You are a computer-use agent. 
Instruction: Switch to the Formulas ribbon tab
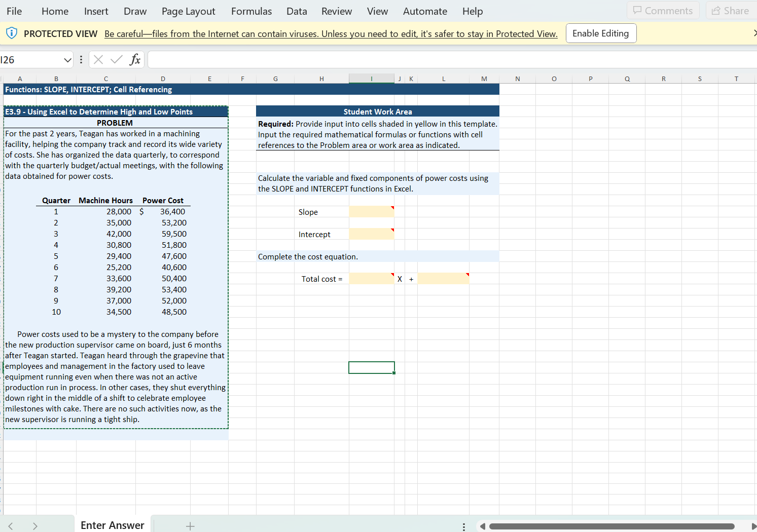pyautogui.click(x=251, y=11)
